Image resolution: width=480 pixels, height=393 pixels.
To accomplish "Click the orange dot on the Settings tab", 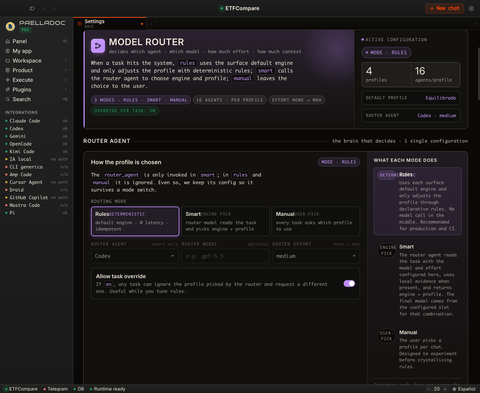I will pyautogui.click(x=142, y=24).
